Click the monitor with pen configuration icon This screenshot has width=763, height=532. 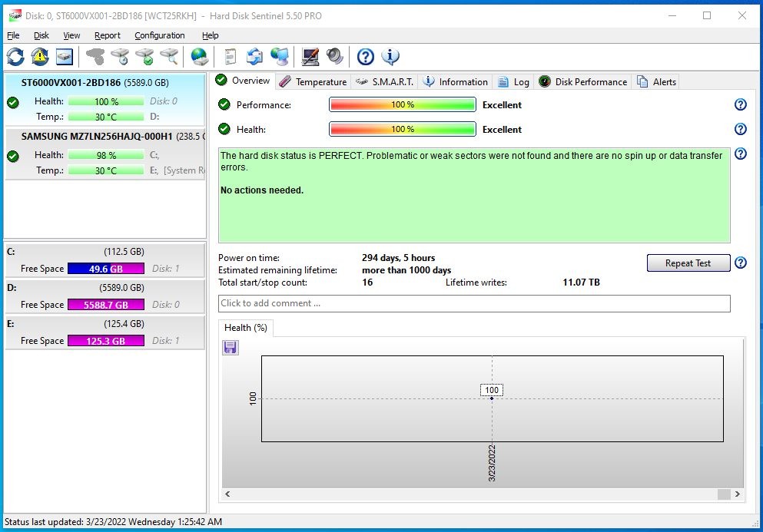[310, 57]
